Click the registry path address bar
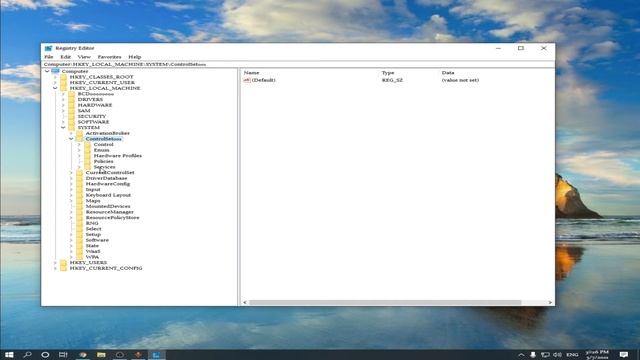The width and height of the screenshot is (640, 360). pyautogui.click(x=298, y=64)
